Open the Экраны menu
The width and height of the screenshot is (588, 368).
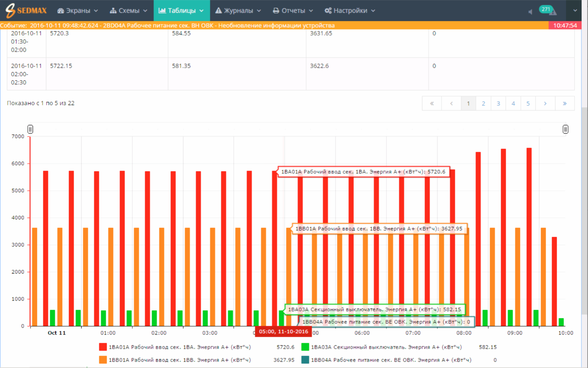click(78, 11)
